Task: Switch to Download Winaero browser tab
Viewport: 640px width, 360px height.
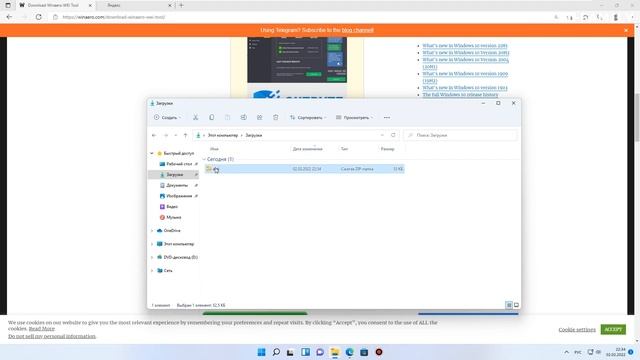Action: tap(56, 5)
